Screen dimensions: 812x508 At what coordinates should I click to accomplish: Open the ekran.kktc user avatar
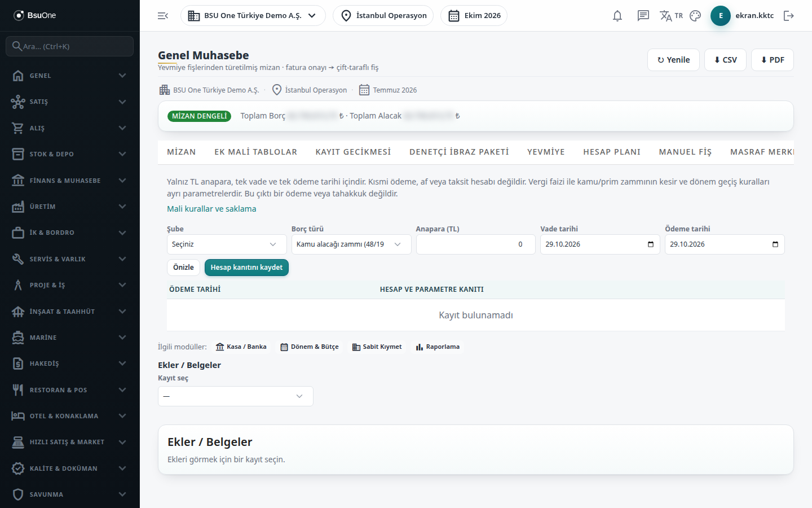click(x=721, y=16)
